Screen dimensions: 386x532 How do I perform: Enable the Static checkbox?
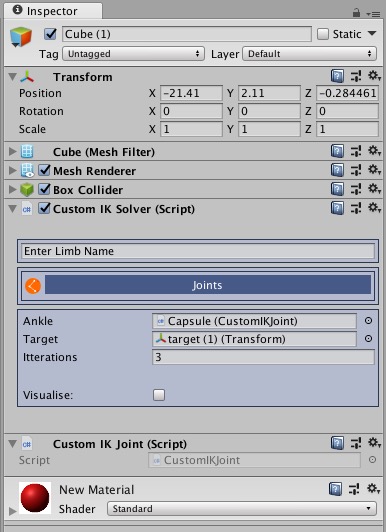coord(323,34)
